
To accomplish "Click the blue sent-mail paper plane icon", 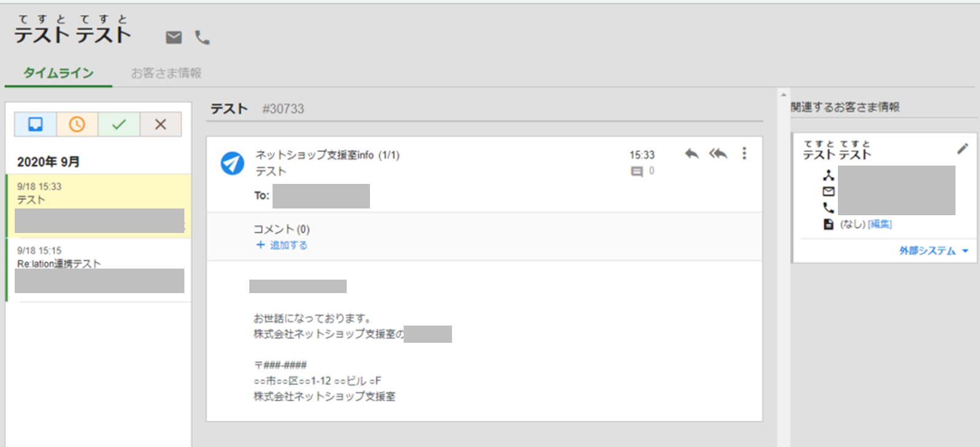I will 232,163.
